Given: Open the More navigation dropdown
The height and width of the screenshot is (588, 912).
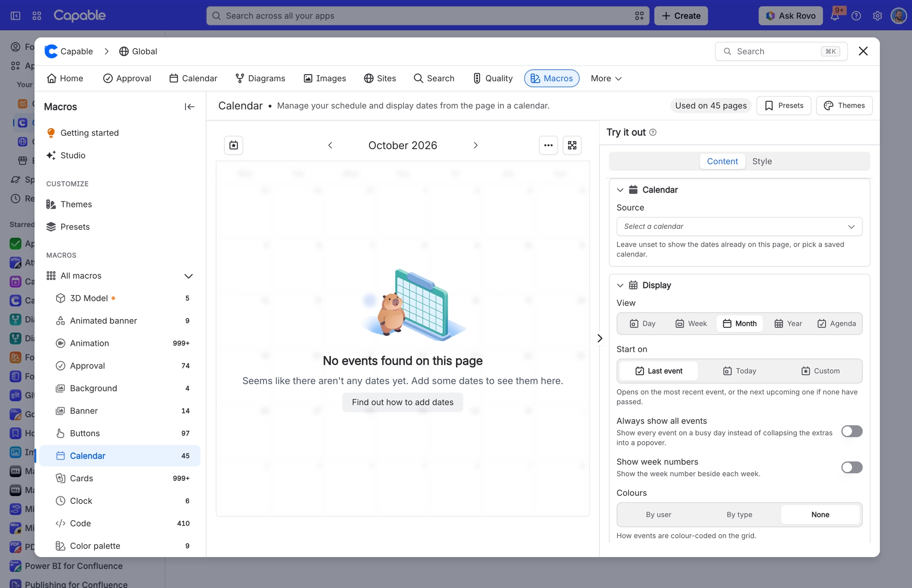Looking at the screenshot, I should (606, 78).
